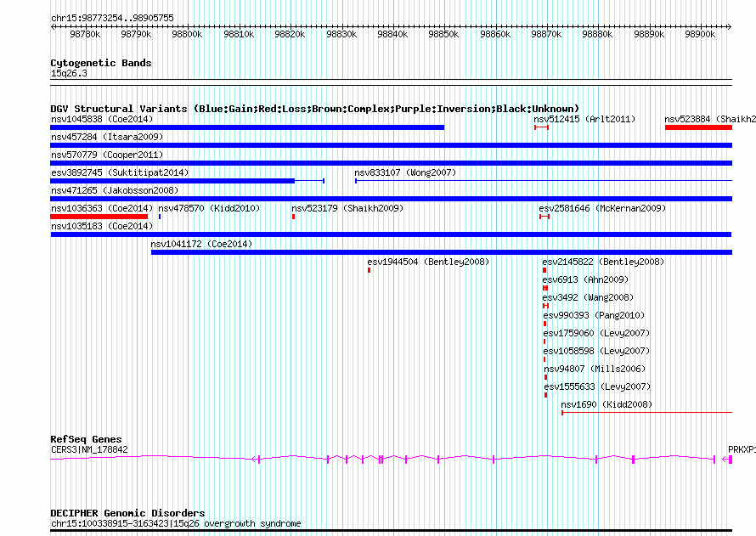Screen dimensions: 756x536
Task: Click the esv3892745 (Suktitipat2014) label
Action: coord(120,172)
